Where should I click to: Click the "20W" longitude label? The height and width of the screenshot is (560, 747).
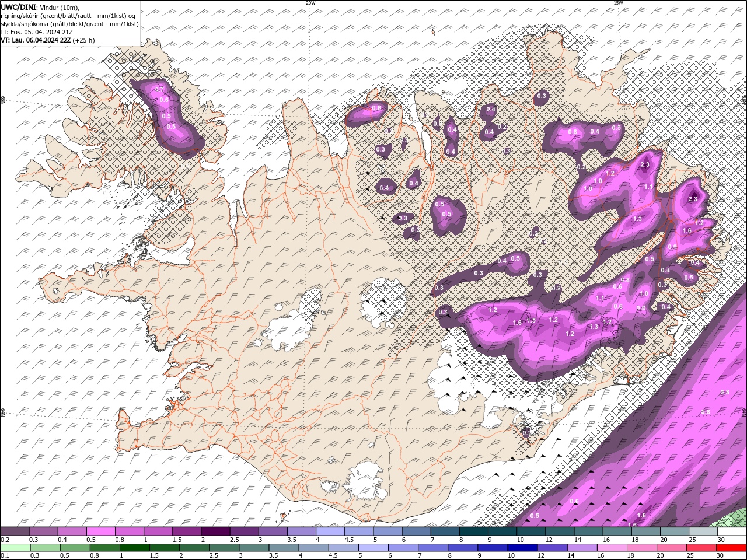tap(310, 3)
